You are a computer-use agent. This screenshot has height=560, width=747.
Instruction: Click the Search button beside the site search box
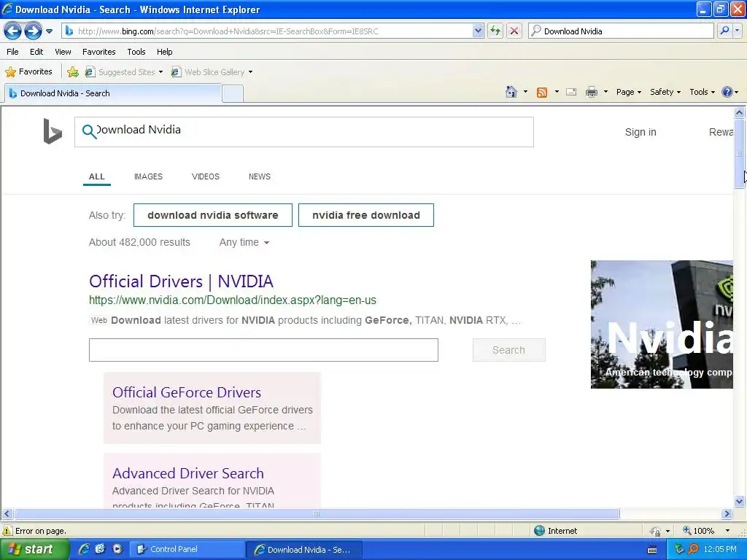pyautogui.click(x=508, y=350)
